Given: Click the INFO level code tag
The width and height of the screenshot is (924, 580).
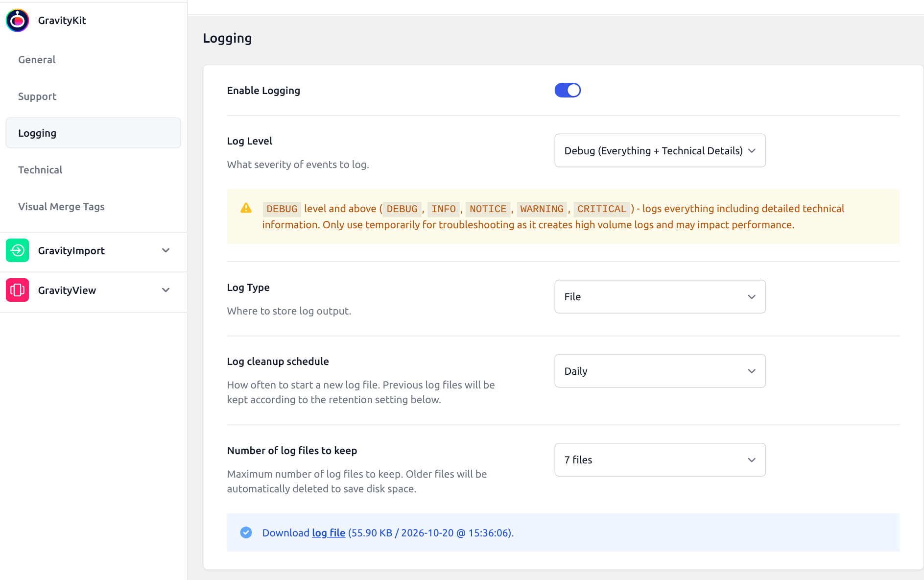Looking at the screenshot, I should tap(444, 209).
